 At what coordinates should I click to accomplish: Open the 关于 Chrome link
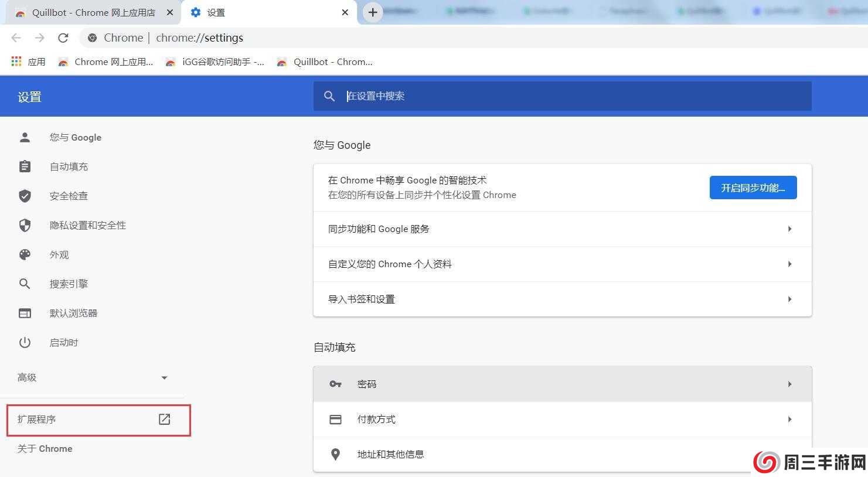[45, 448]
